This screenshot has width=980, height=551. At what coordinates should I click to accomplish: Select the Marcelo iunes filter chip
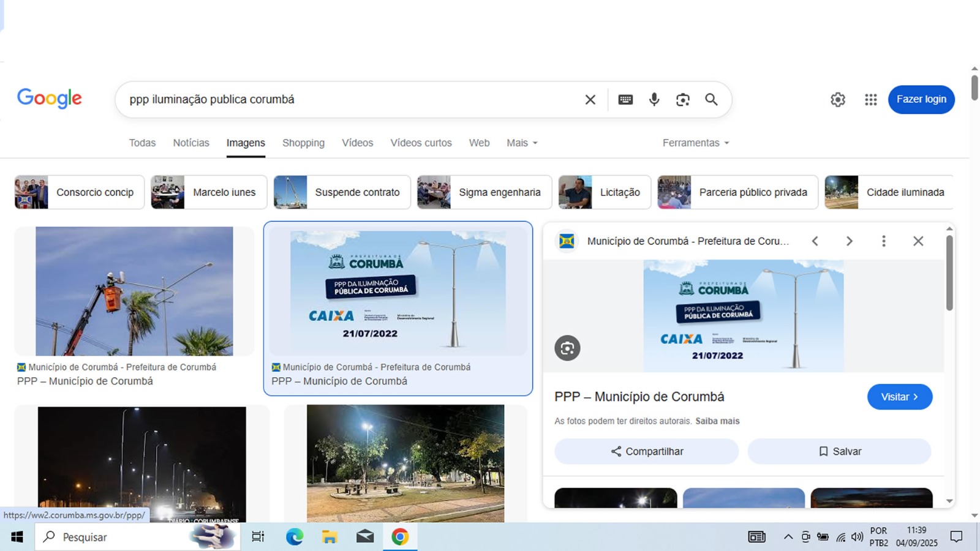209,192
